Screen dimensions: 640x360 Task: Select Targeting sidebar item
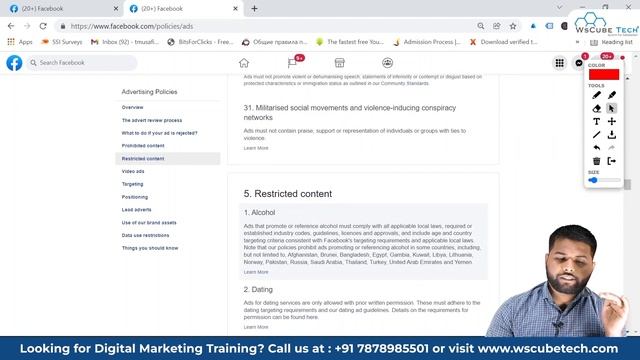coord(132,184)
